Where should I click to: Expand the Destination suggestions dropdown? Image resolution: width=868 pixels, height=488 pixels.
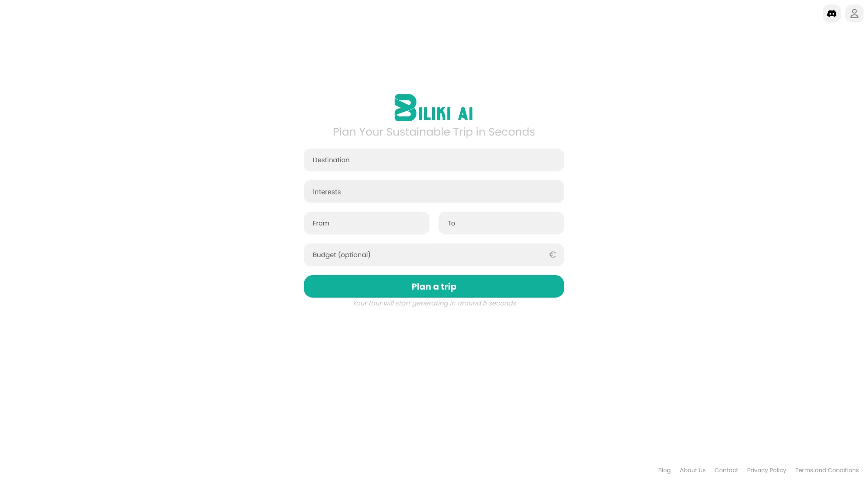click(x=434, y=160)
